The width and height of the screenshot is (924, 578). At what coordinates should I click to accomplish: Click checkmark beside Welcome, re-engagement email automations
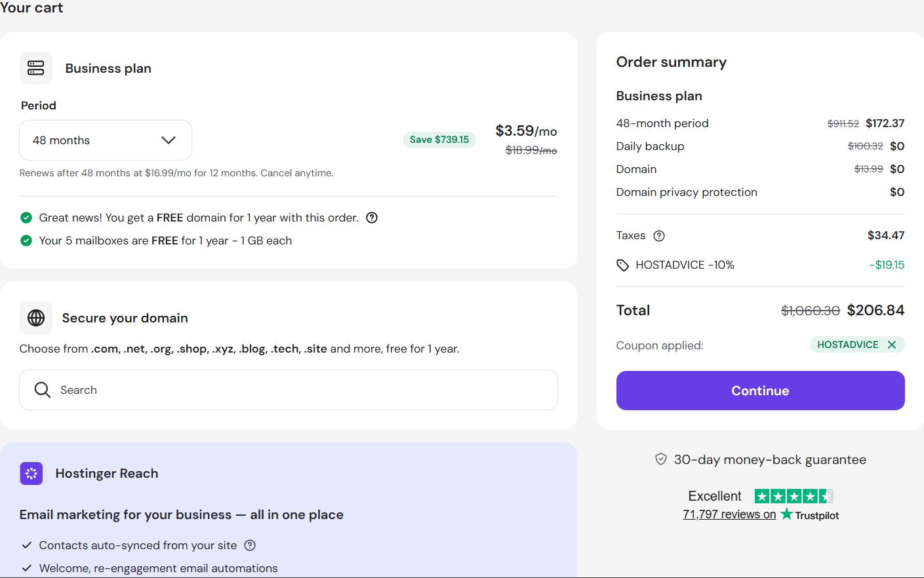(27, 568)
